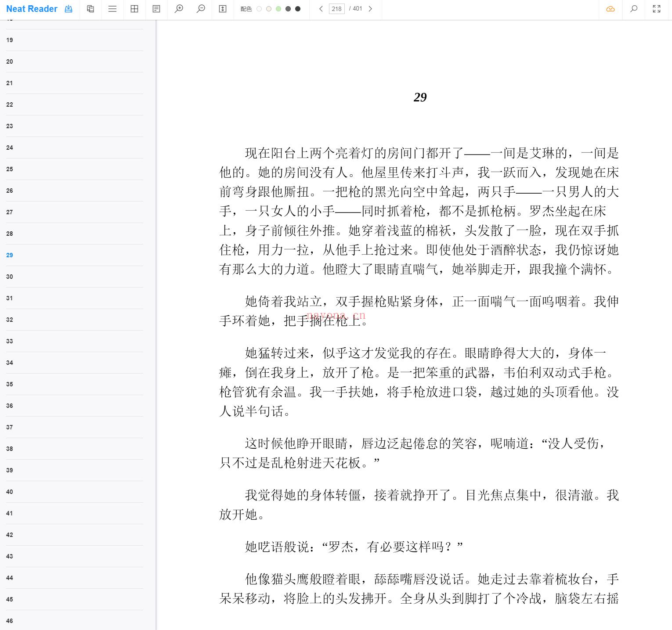Enter fullscreen with the expand icon
The width and height of the screenshot is (672, 630).
(x=657, y=9)
